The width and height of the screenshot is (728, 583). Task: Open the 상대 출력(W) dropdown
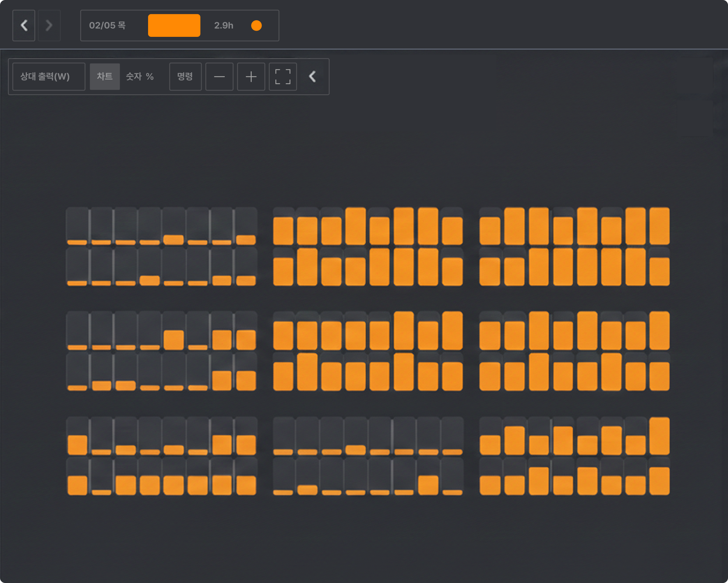coord(49,77)
